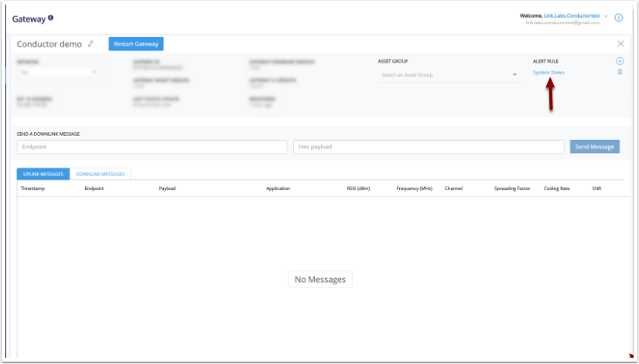Select the Uplink Messages tab

click(43, 175)
